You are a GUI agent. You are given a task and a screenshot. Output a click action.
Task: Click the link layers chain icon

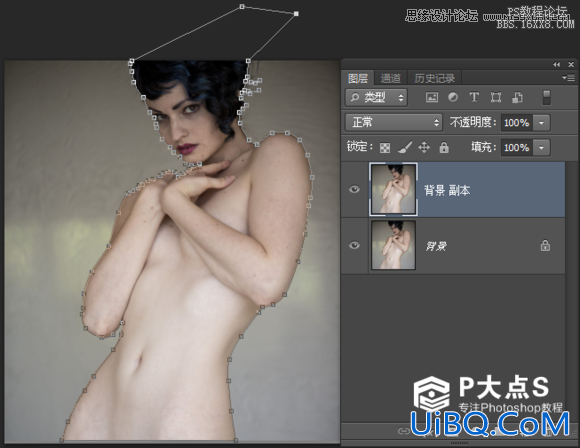coord(404,431)
